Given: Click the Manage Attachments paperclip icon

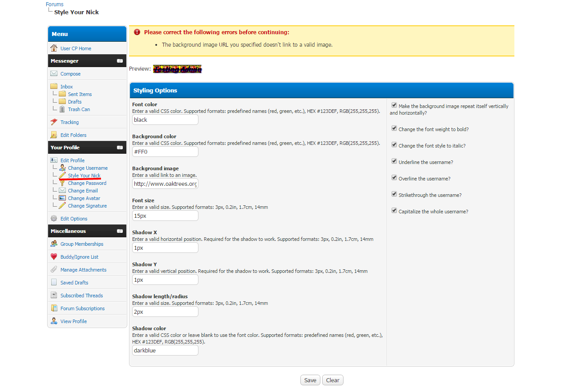Looking at the screenshot, I should [54, 270].
